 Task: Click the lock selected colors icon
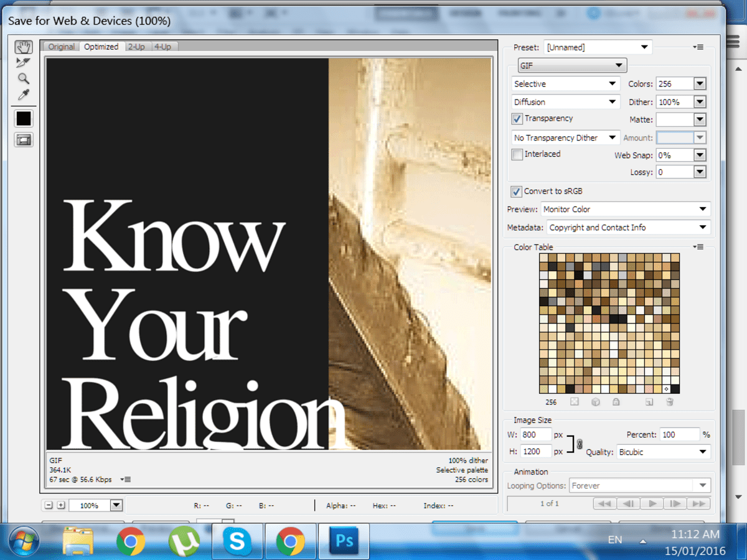[616, 402]
